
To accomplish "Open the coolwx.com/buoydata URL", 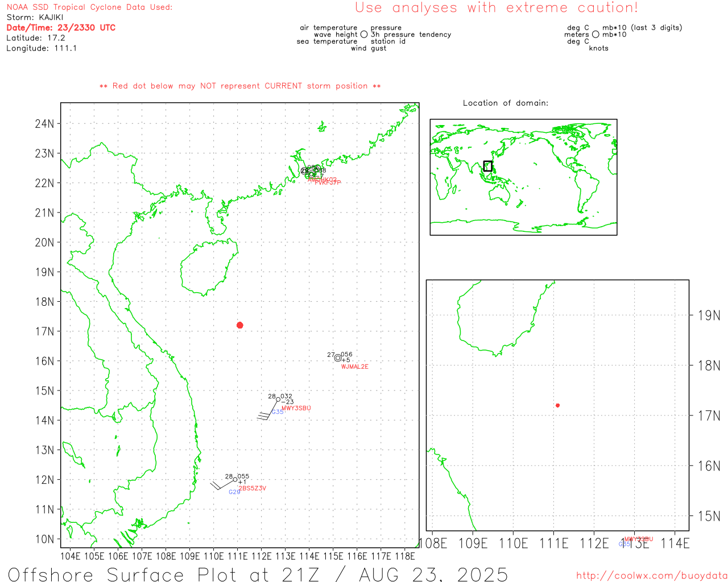I will (652, 576).
